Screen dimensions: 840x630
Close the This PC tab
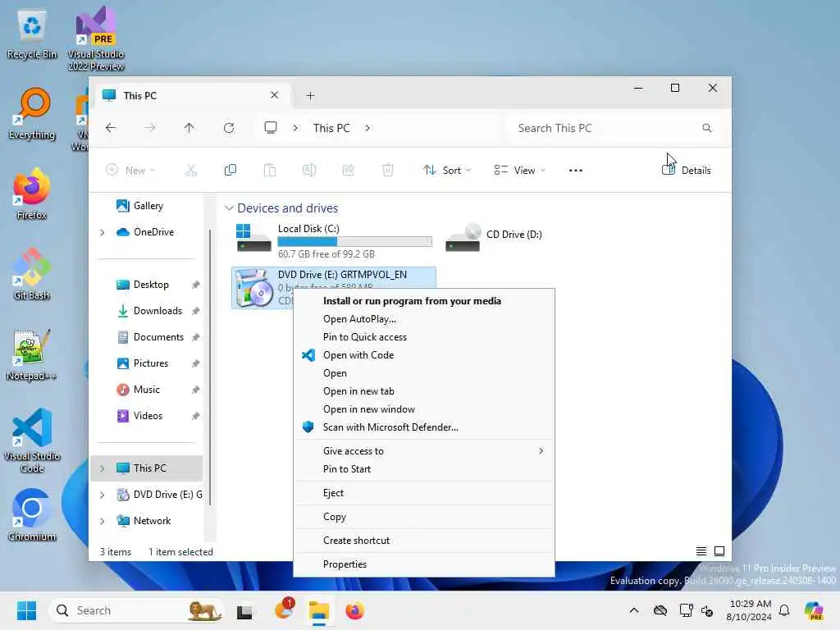click(x=274, y=95)
